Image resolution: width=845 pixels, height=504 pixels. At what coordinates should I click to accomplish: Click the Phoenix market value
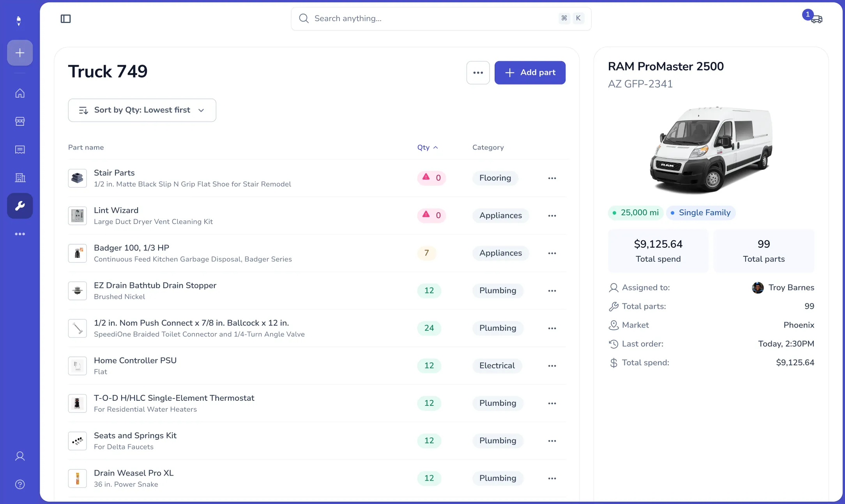click(799, 325)
